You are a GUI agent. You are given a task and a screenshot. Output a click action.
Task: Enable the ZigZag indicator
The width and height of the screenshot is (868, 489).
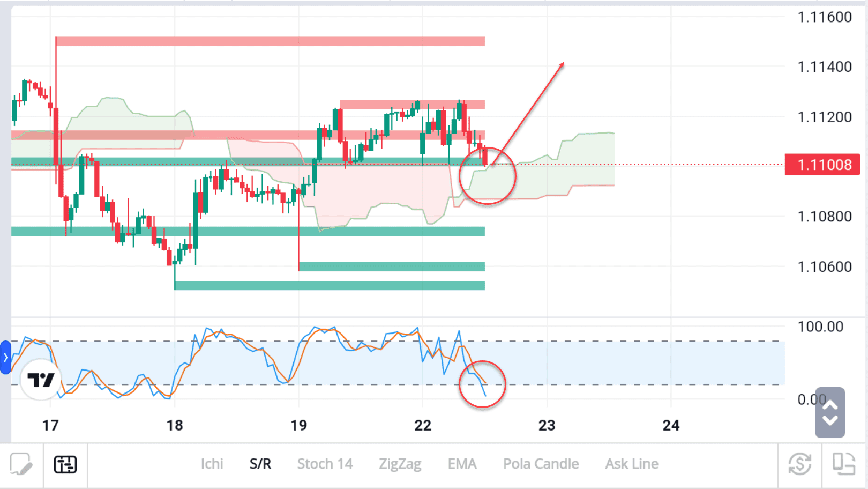(x=400, y=464)
